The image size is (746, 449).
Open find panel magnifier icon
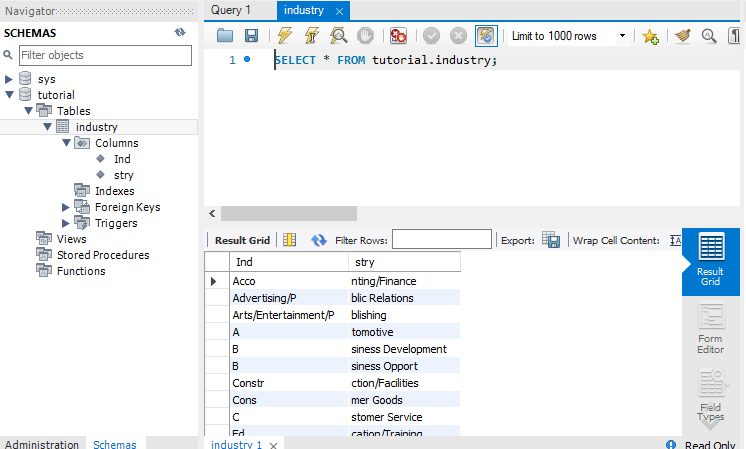[709, 36]
